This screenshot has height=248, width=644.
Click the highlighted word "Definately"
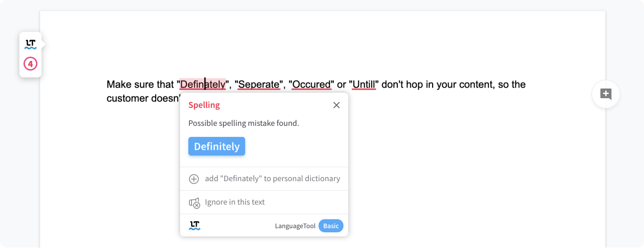203,85
